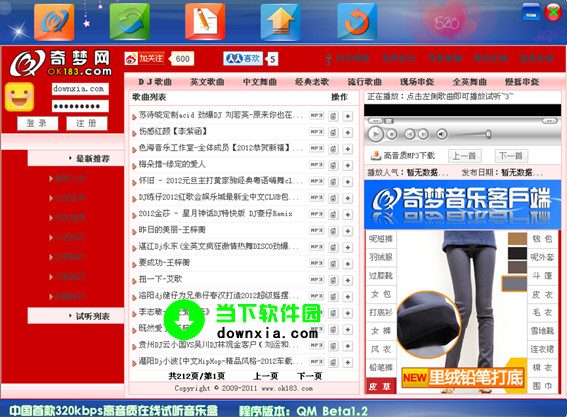Screen dimensions: 567x417
Task: Open the 官方网站 link
Action: [x=352, y=58]
